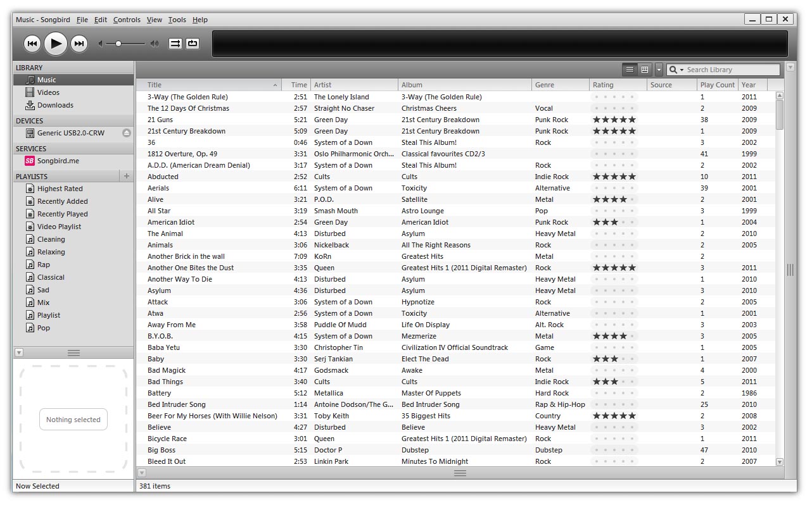Open the Controls menu

pos(127,20)
